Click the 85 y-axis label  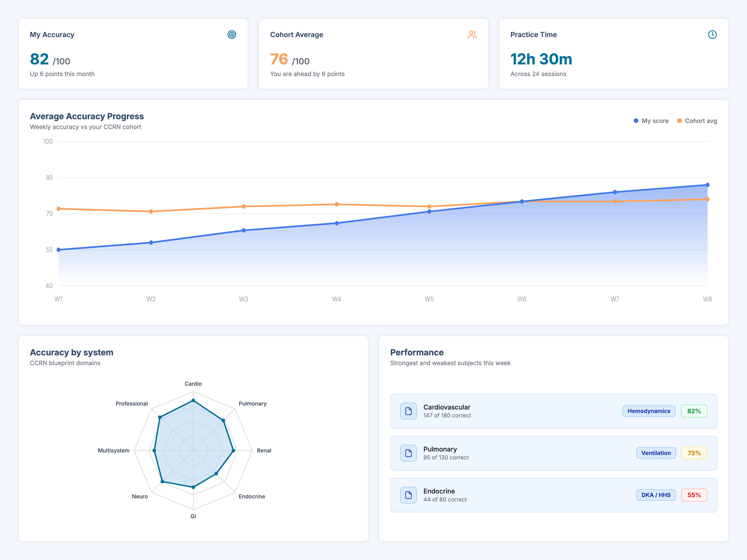point(49,178)
